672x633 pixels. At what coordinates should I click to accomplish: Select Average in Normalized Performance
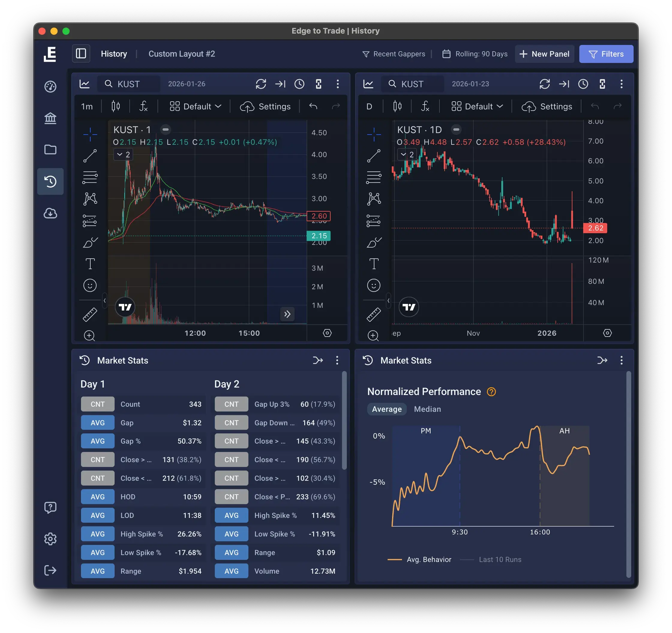387,409
